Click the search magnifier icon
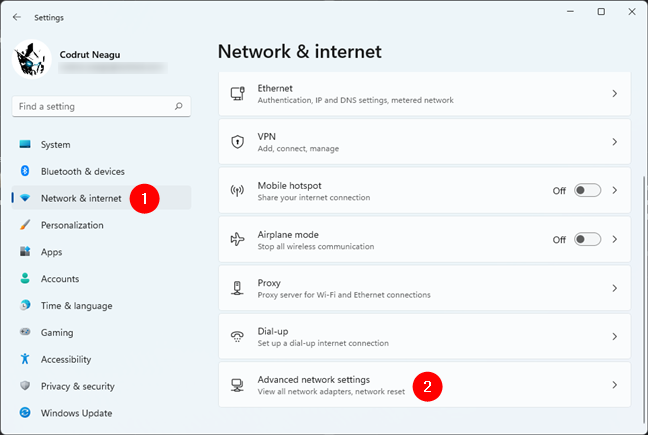Screen dimensions: 648x435 point(179,106)
